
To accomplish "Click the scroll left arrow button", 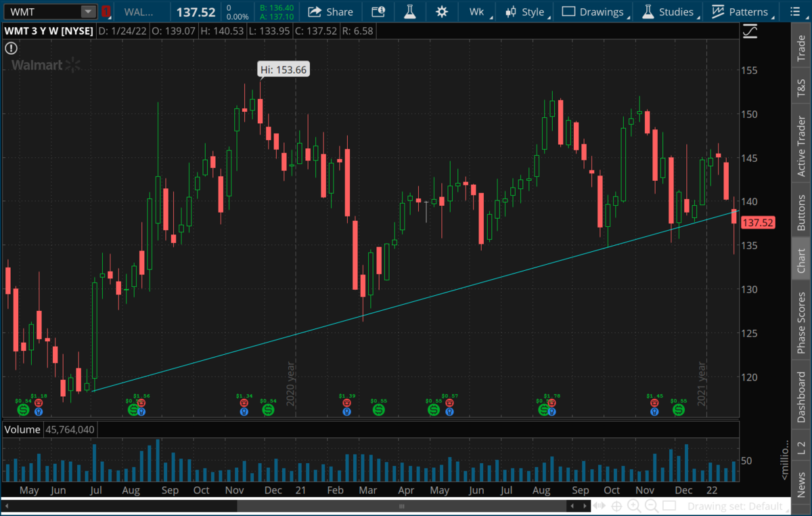I will (574, 506).
